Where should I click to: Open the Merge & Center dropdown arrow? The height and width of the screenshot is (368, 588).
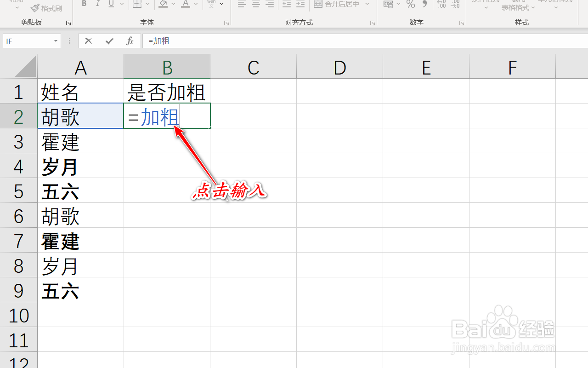[367, 4]
